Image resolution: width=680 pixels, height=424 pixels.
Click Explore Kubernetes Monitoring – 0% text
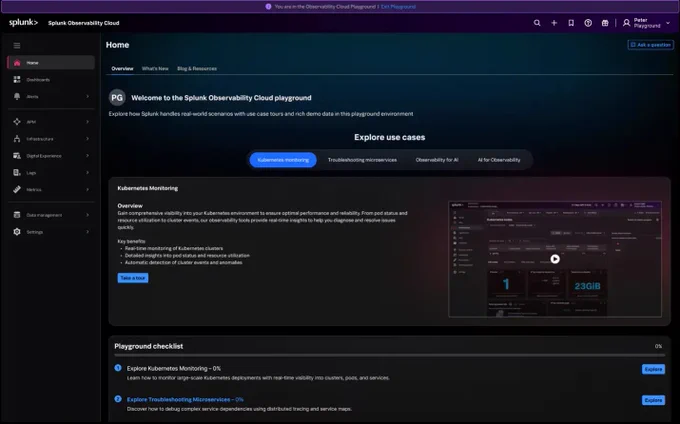(173, 368)
